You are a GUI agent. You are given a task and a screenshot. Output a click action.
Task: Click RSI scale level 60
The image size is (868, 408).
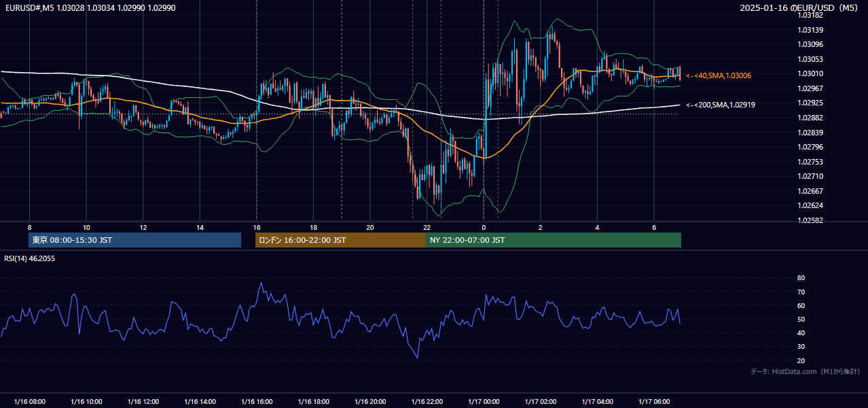(801, 305)
